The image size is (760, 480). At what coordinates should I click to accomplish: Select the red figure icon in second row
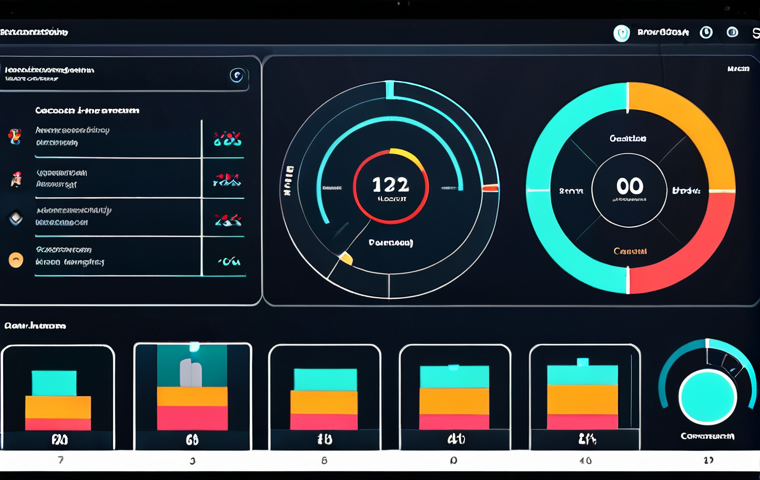point(16,178)
